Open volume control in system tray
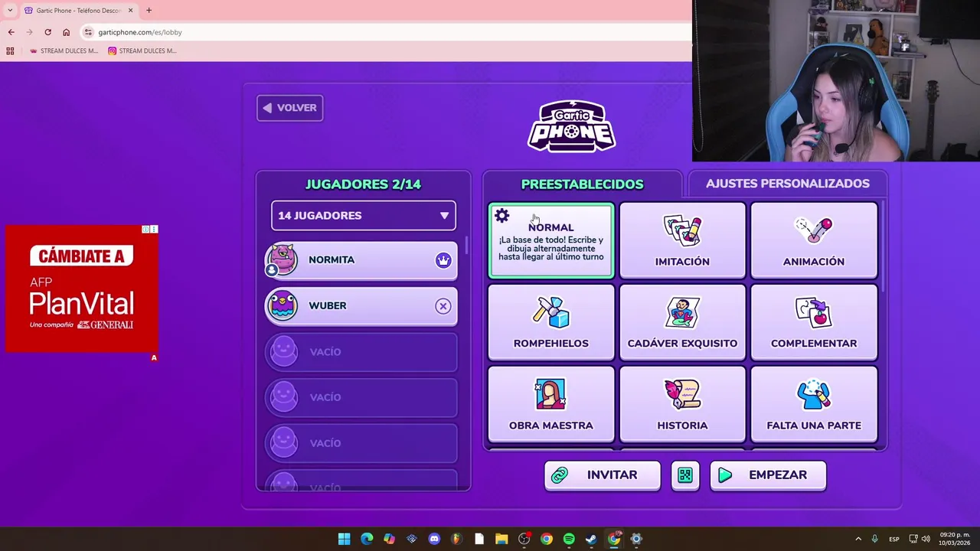The height and width of the screenshot is (551, 980). 926,539
